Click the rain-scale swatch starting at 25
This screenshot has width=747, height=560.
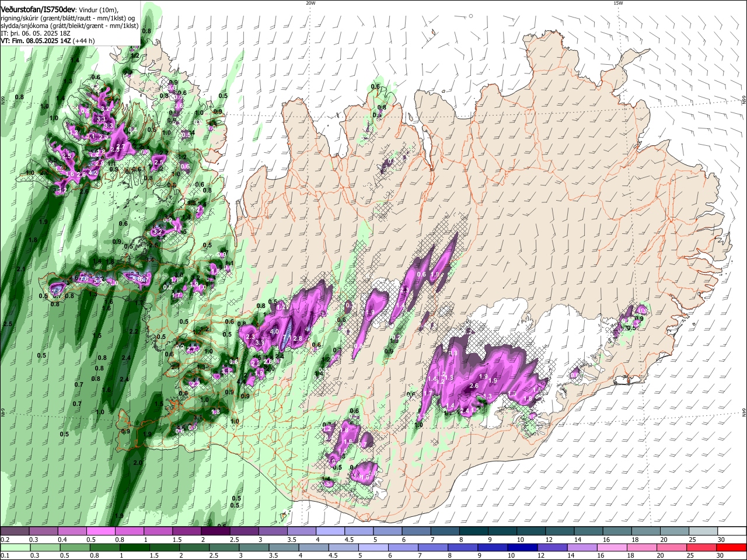pos(703,547)
